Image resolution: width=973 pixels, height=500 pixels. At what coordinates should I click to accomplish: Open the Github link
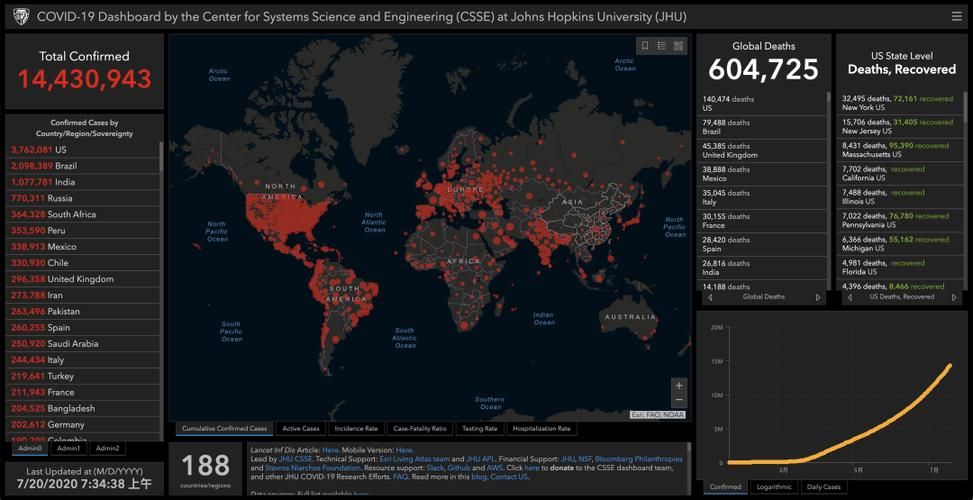pos(459,468)
